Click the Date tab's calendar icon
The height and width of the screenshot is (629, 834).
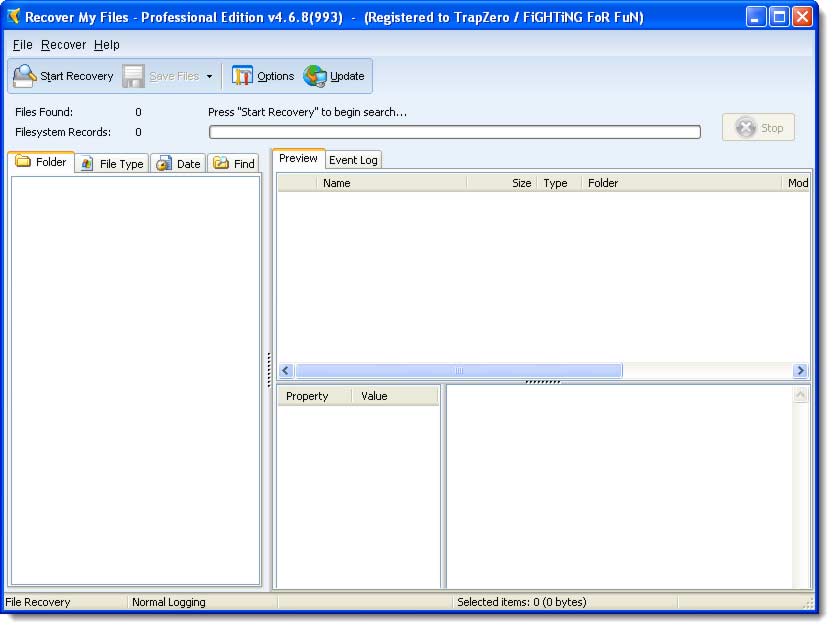(164, 163)
